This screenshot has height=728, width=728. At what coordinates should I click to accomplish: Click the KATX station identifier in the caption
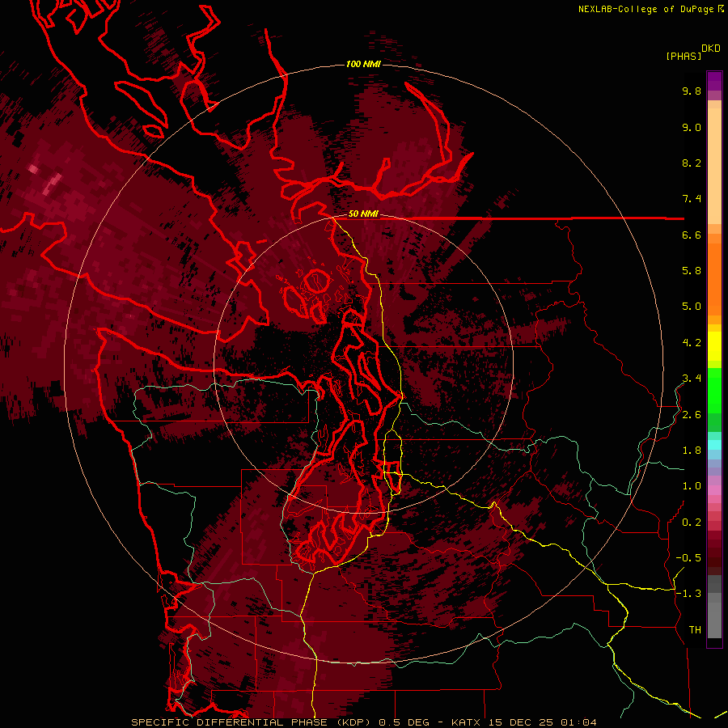click(467, 722)
